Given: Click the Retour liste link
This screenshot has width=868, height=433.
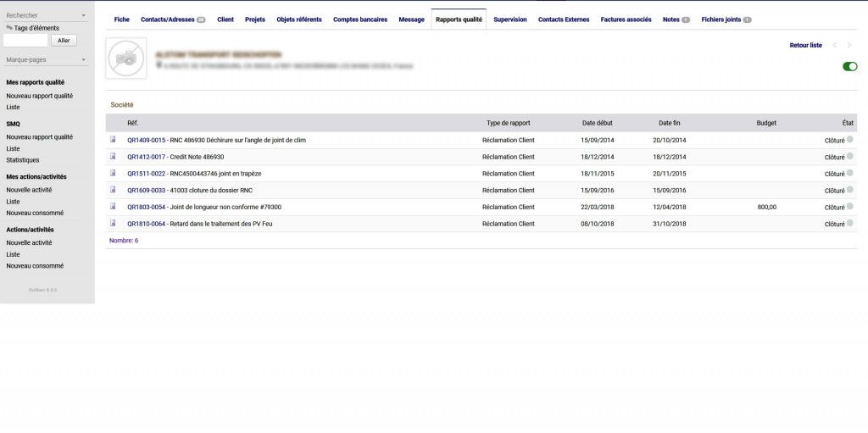Looking at the screenshot, I should click(805, 45).
